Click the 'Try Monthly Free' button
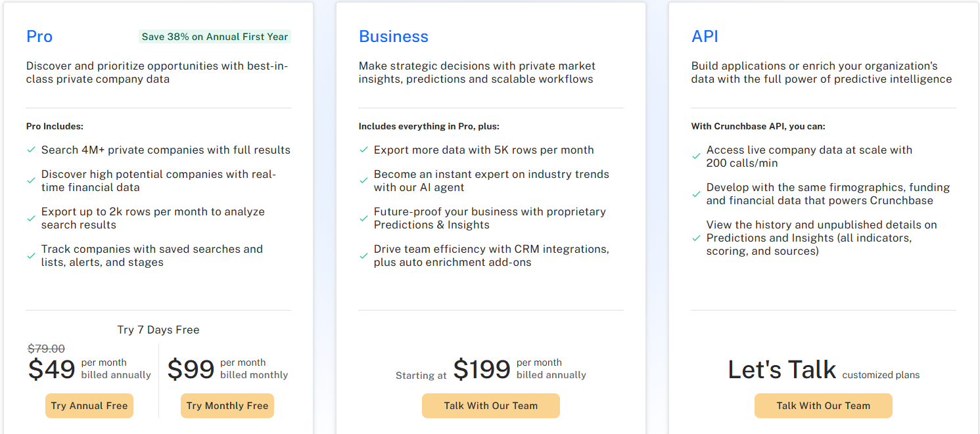This screenshot has width=980, height=434. coord(227,406)
